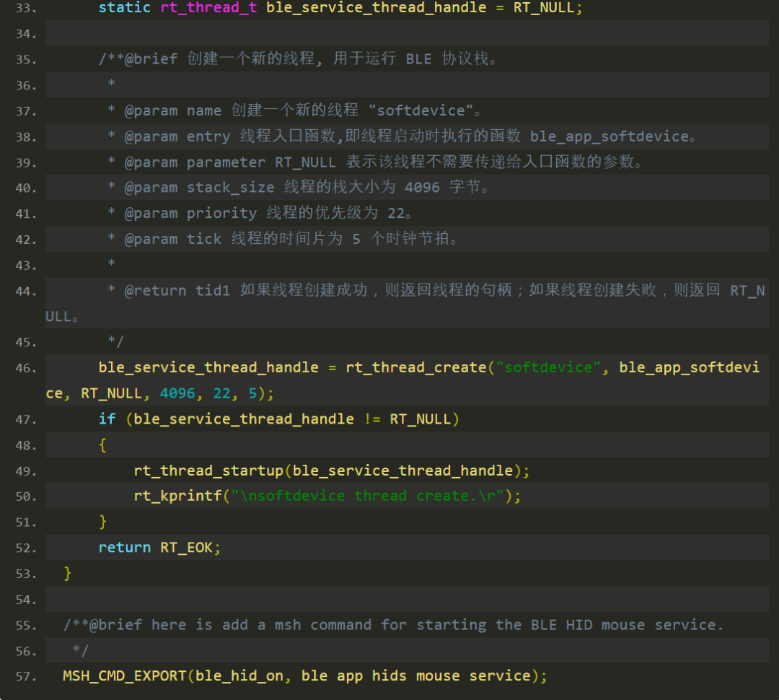This screenshot has height=700, width=779.
Task: Click the 'if' keyword on line 47
Action: (x=107, y=419)
